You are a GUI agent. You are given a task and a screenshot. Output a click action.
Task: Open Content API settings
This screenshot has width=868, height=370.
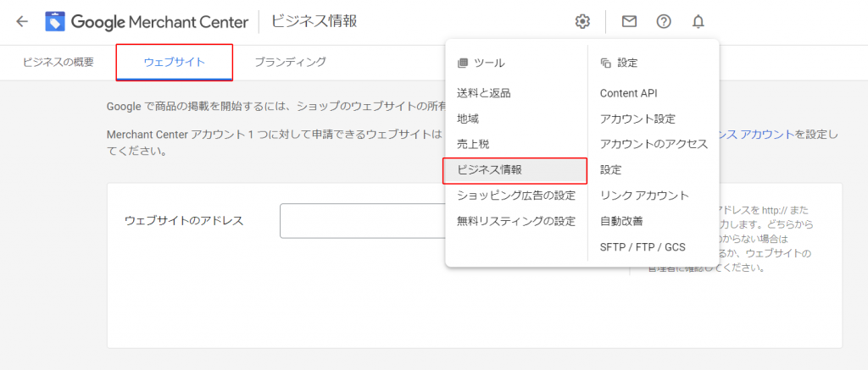pos(628,93)
